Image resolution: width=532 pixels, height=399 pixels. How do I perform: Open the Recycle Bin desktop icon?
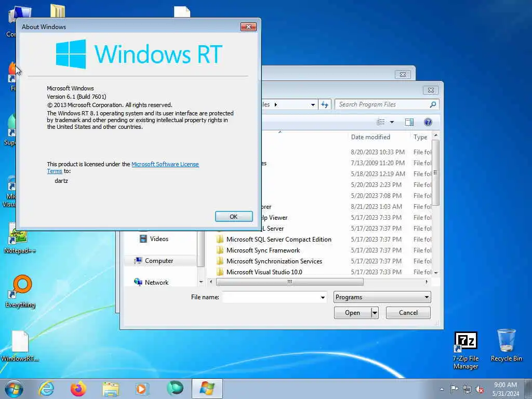tap(506, 345)
